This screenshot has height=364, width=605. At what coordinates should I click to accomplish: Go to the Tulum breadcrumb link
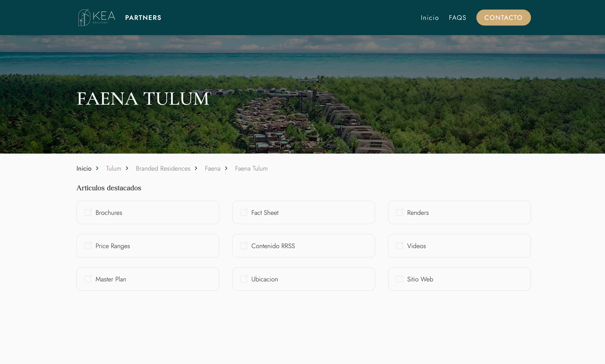coord(114,169)
